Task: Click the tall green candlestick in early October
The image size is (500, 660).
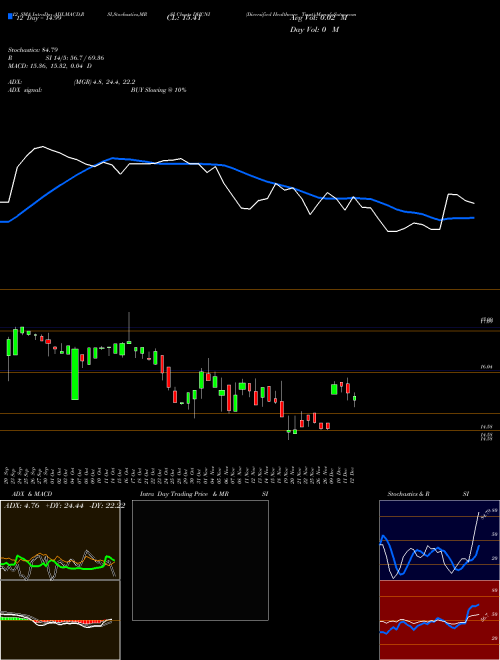Action: click(x=75, y=374)
